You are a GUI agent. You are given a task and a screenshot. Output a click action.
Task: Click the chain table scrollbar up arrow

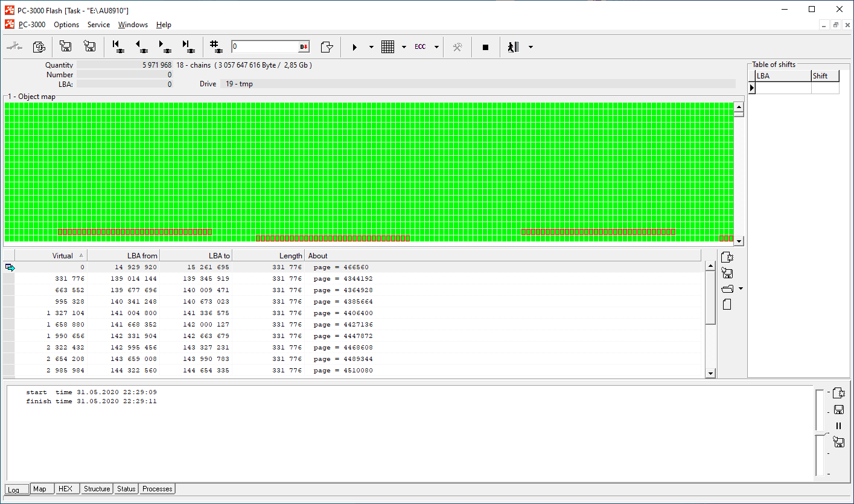pos(710,266)
